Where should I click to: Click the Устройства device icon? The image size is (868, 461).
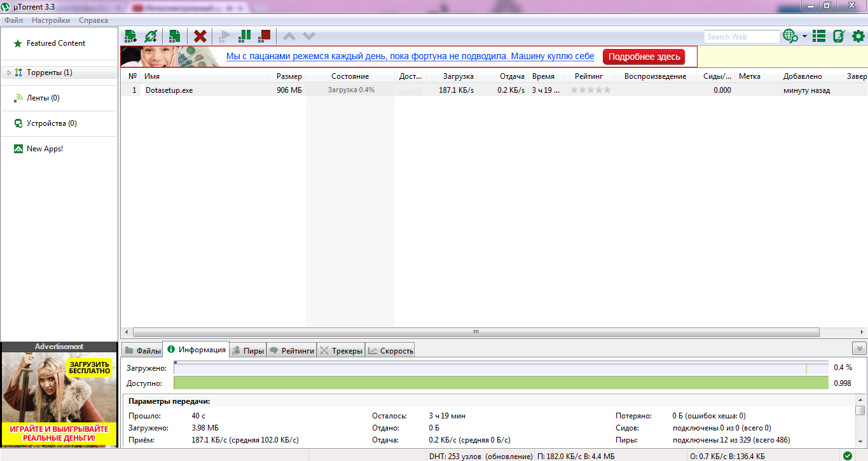pos(18,123)
